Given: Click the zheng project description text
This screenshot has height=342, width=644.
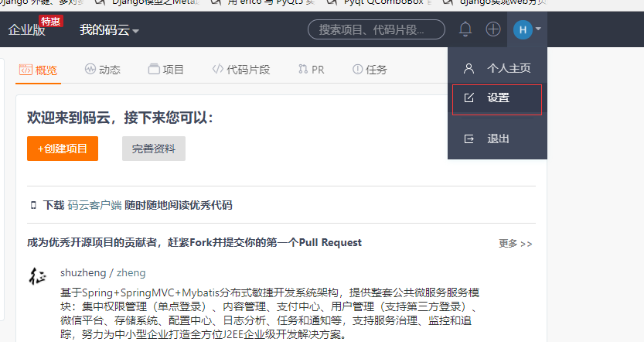Looking at the screenshot, I should (x=270, y=313).
